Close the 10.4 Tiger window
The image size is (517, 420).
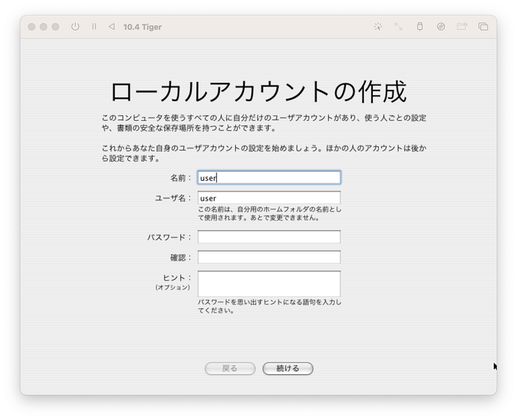(x=32, y=26)
